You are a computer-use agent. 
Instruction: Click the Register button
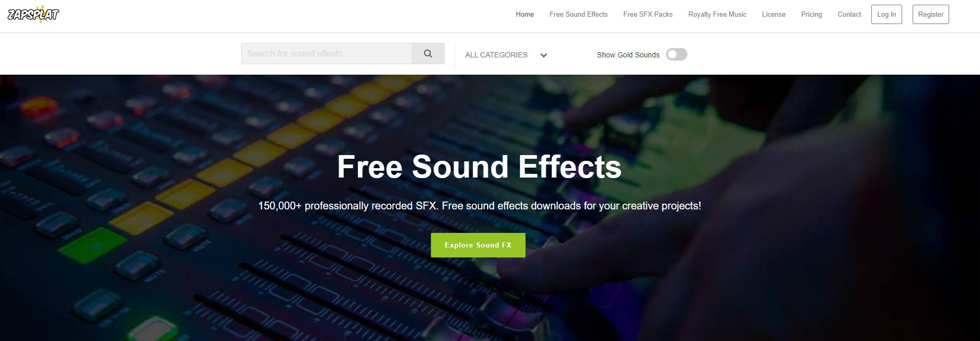(930, 15)
